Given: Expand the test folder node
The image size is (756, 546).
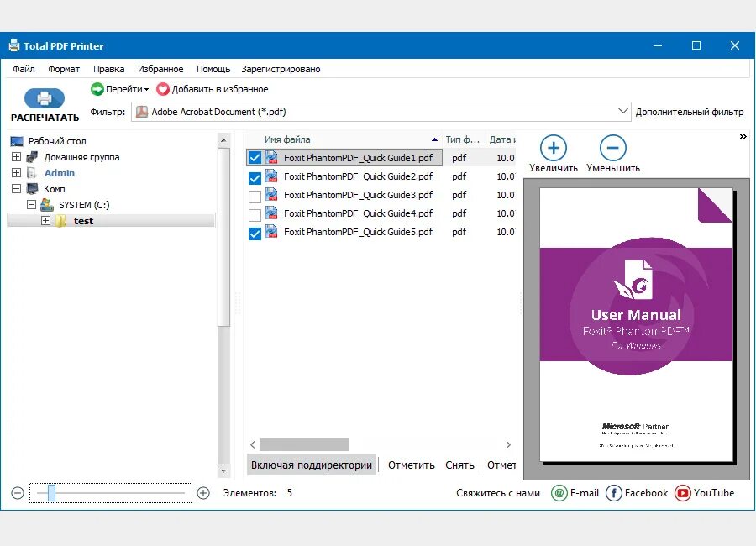Looking at the screenshot, I should pyautogui.click(x=46, y=220).
